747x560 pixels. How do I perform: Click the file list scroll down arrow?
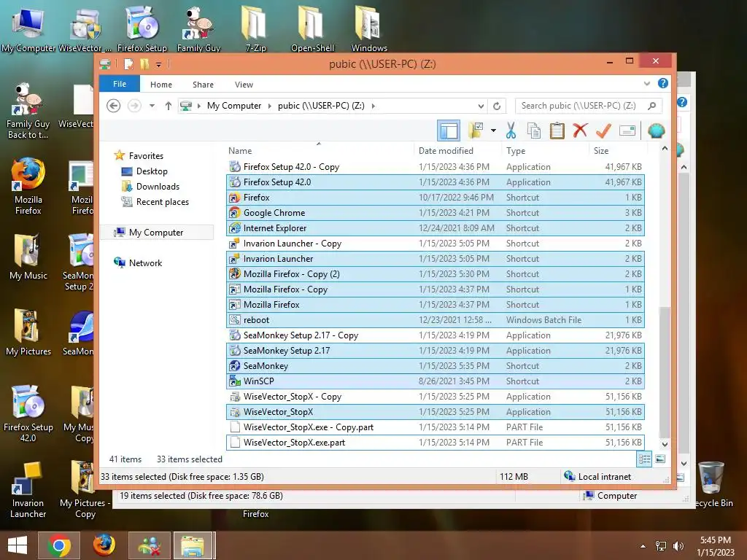pyautogui.click(x=665, y=444)
